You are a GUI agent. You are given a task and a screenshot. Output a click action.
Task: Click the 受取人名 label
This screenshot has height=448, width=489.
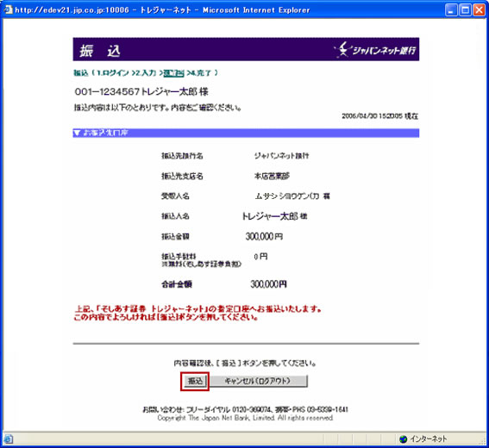[175, 196]
